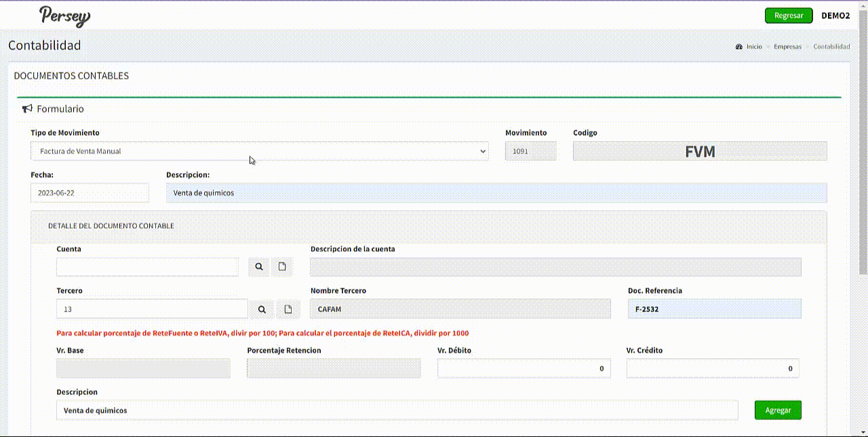Click the Vr. Crédito input
This screenshot has height=437, width=868.
(x=712, y=368)
